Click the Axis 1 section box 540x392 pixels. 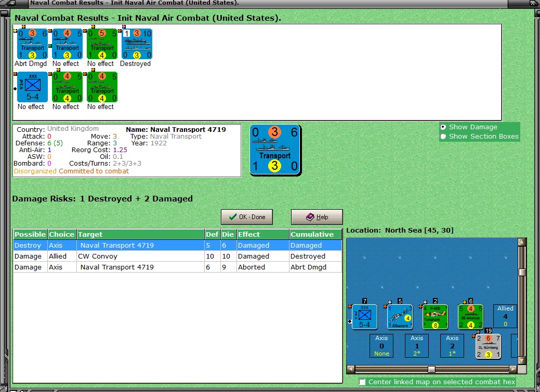pos(417,346)
